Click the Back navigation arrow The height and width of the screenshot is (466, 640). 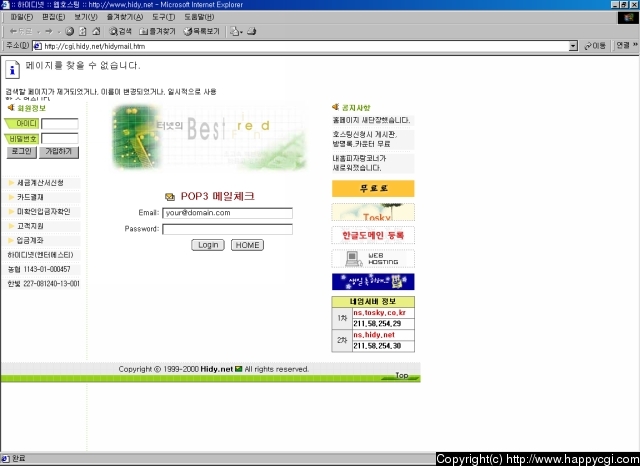pyautogui.click(x=20, y=31)
